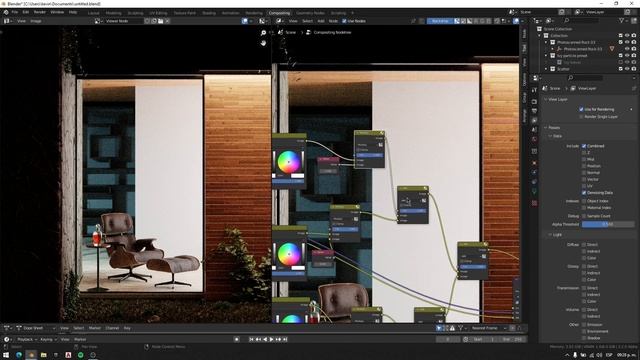The height and width of the screenshot is (360, 640).
Task: Collapse the Light subpanel
Action: click(x=550, y=235)
